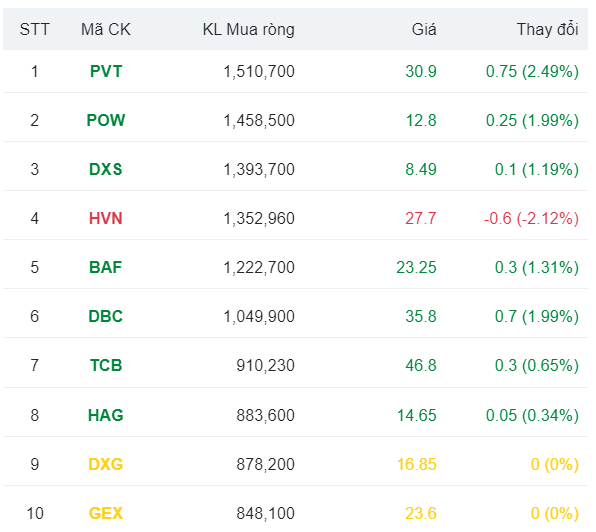Click row number 4 for HVN
The image size is (596, 532).
35,218
